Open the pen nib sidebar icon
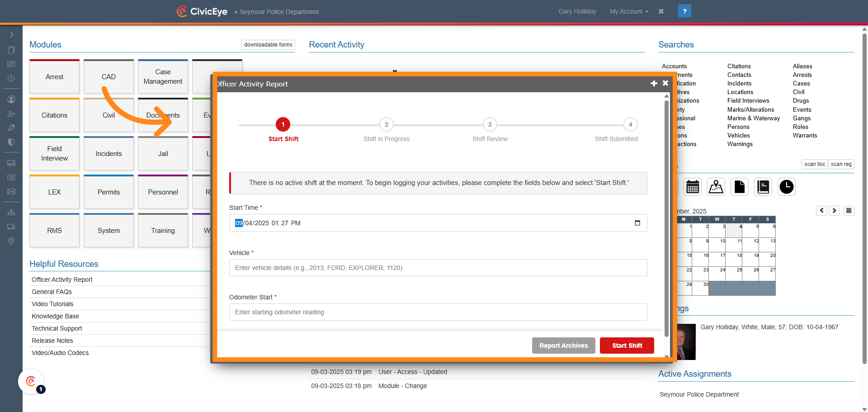The height and width of the screenshot is (412, 868). tap(11, 128)
